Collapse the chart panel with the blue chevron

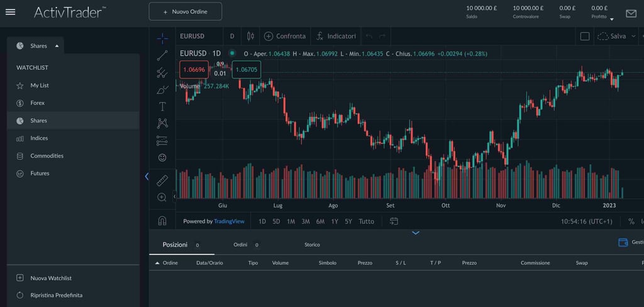415,233
